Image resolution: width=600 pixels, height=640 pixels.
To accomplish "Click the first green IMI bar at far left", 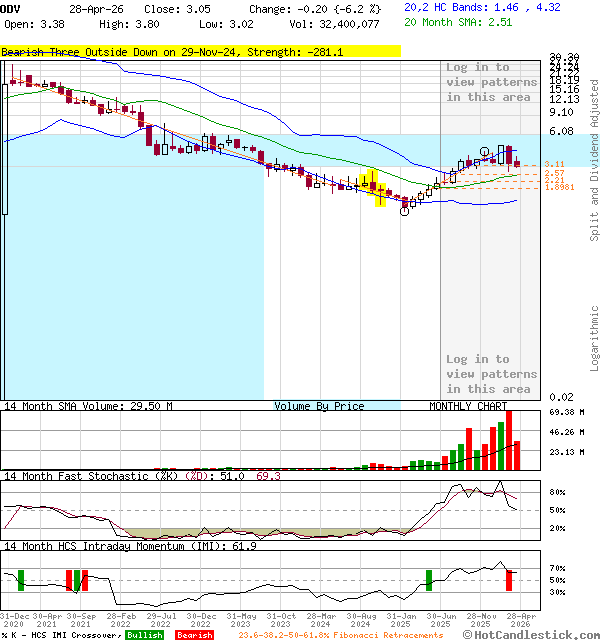I will [x=20, y=581].
